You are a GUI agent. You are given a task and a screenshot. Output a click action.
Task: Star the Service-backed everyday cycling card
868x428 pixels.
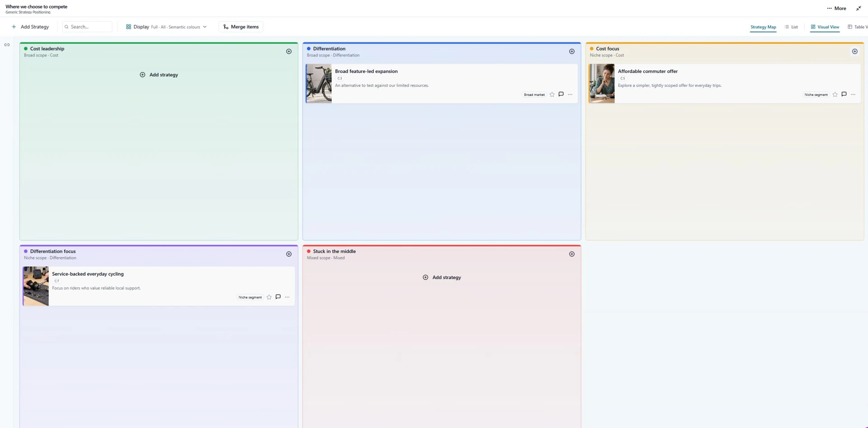269,297
